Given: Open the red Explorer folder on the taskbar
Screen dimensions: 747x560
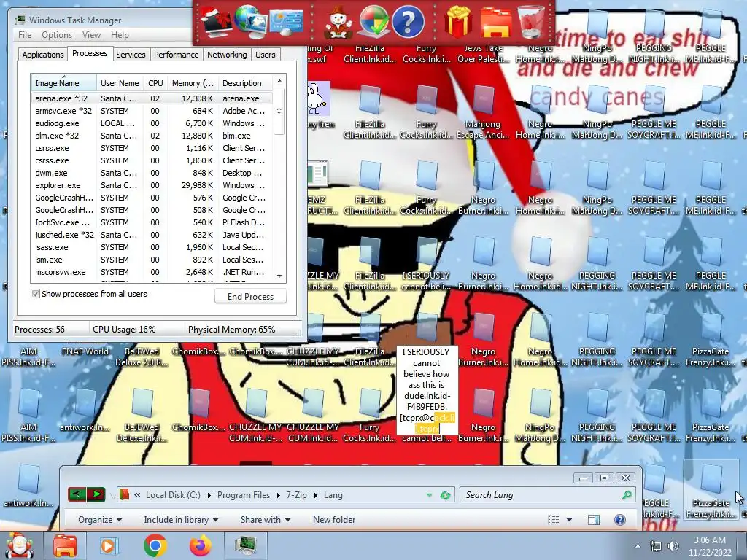Looking at the screenshot, I should [x=65, y=545].
